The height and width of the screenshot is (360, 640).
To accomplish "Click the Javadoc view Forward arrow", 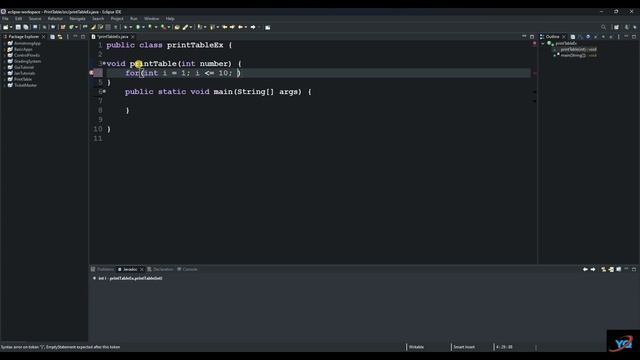I will coord(593,269).
